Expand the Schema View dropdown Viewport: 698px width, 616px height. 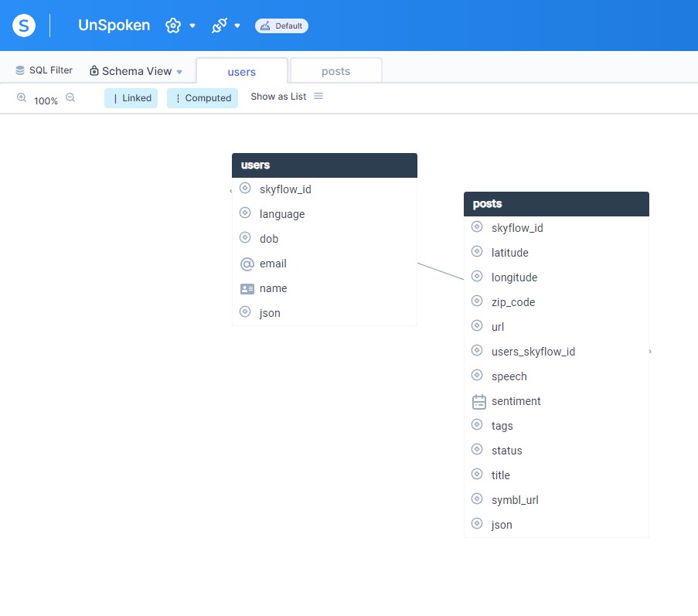[179, 72]
